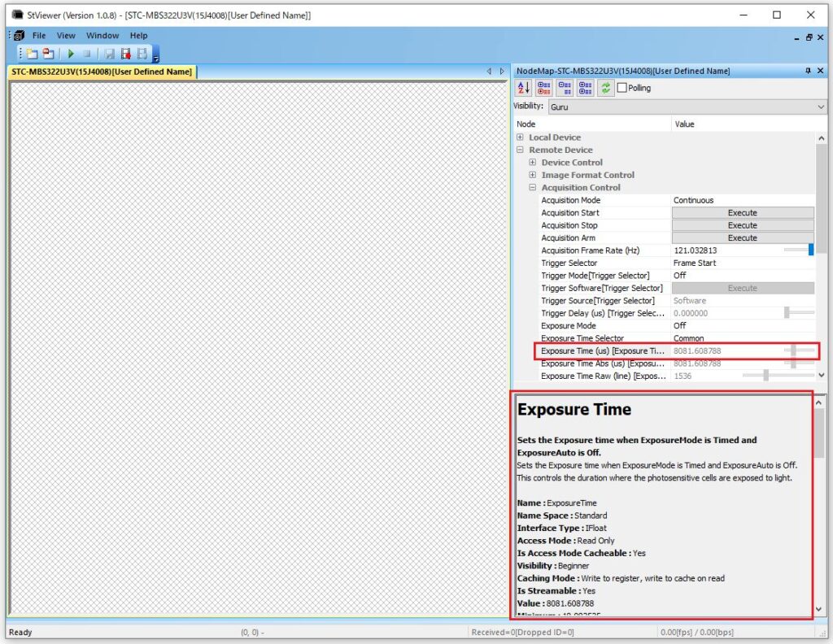Click Execute button for Acquisition Stop

742,225
